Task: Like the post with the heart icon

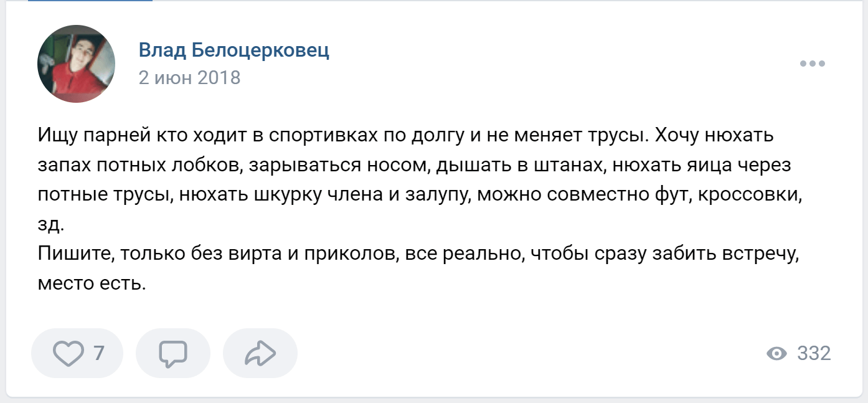Action: [68, 354]
